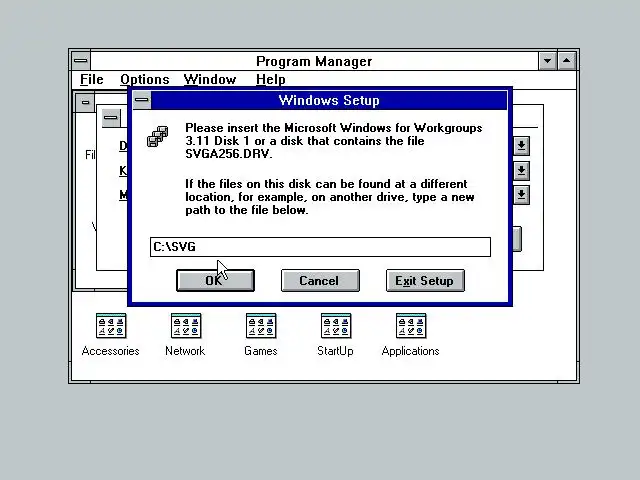Open the Network program group icon
The image size is (640, 480).
click(x=186, y=326)
